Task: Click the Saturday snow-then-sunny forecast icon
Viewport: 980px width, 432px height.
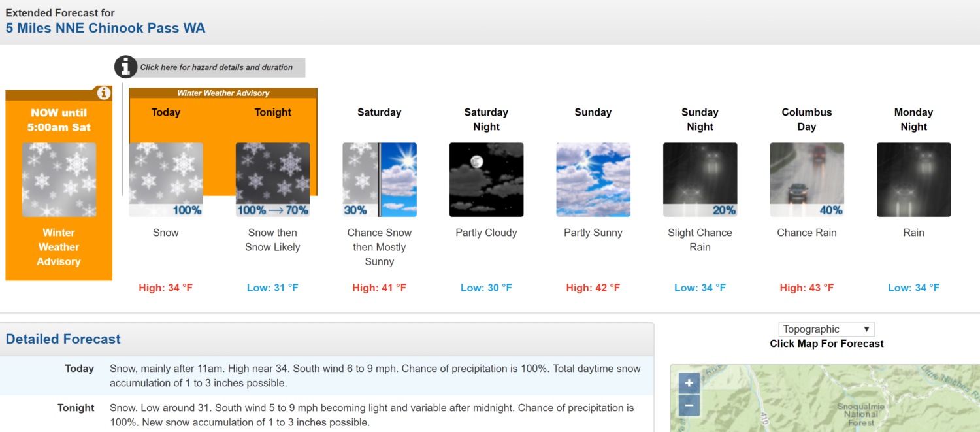Action: coord(380,180)
